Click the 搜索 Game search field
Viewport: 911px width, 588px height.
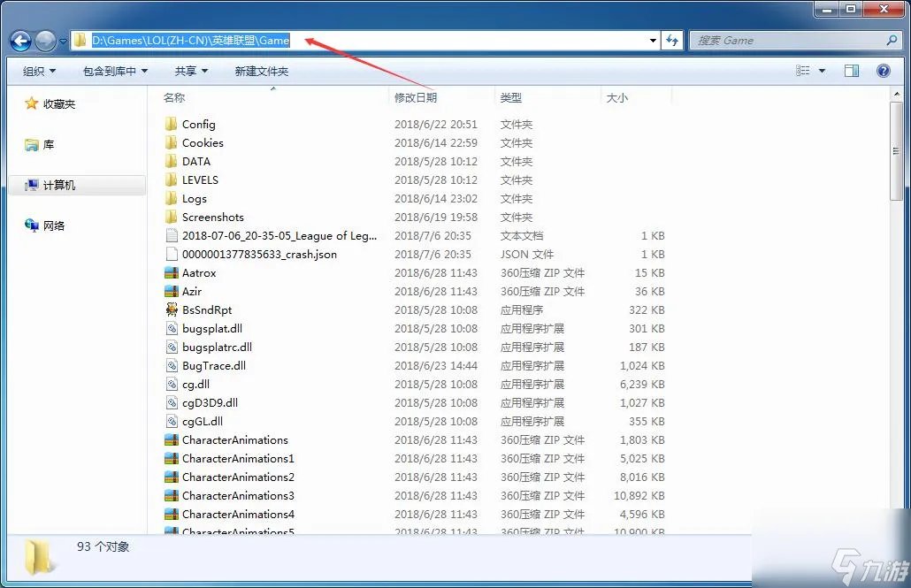[787, 41]
